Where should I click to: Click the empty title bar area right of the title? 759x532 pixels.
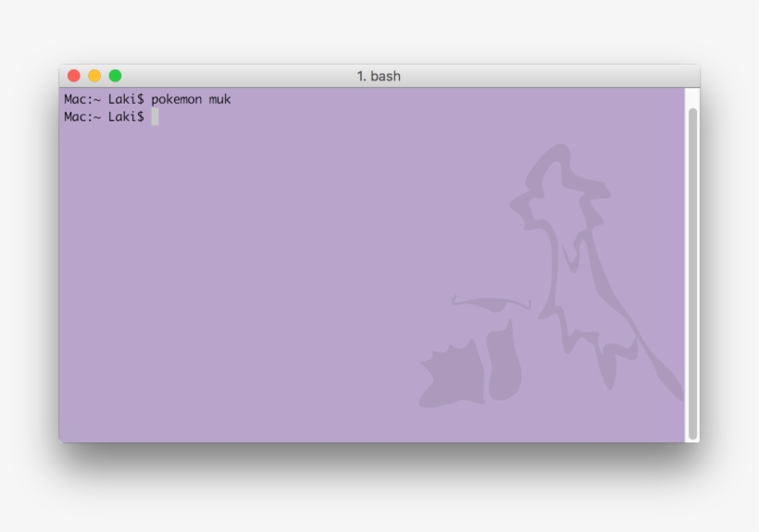pos(555,76)
